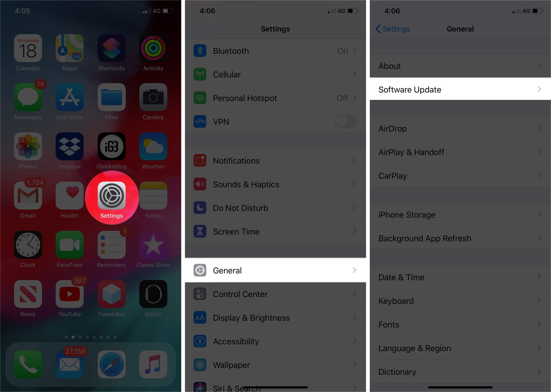Select the General settings menu item
The width and height of the screenshot is (551, 392).
tap(275, 270)
